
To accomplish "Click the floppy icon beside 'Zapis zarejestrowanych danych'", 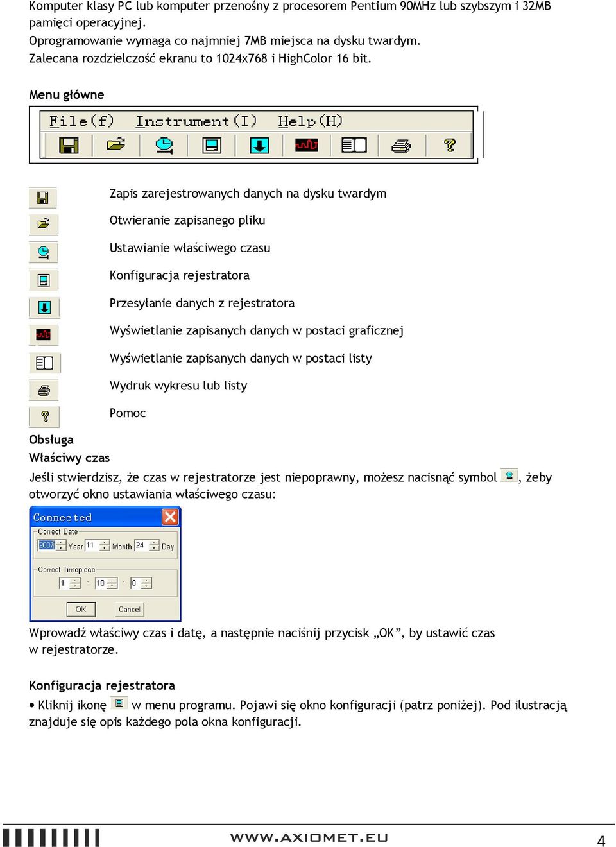I will pyautogui.click(x=43, y=198).
